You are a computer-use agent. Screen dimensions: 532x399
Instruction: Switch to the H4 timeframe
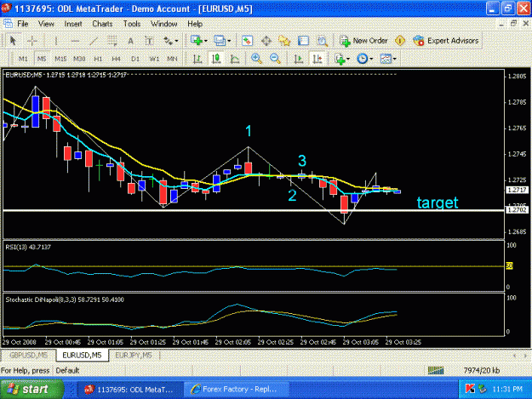pyautogui.click(x=116, y=59)
